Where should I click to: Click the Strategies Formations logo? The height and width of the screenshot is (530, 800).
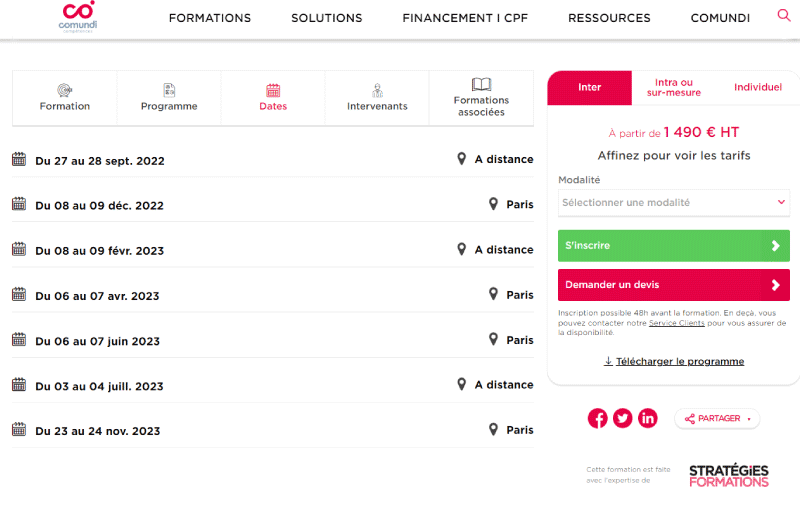tap(729, 475)
